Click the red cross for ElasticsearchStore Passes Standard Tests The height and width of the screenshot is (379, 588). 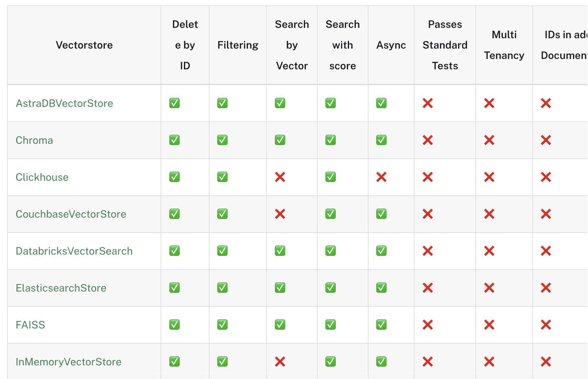(x=428, y=288)
